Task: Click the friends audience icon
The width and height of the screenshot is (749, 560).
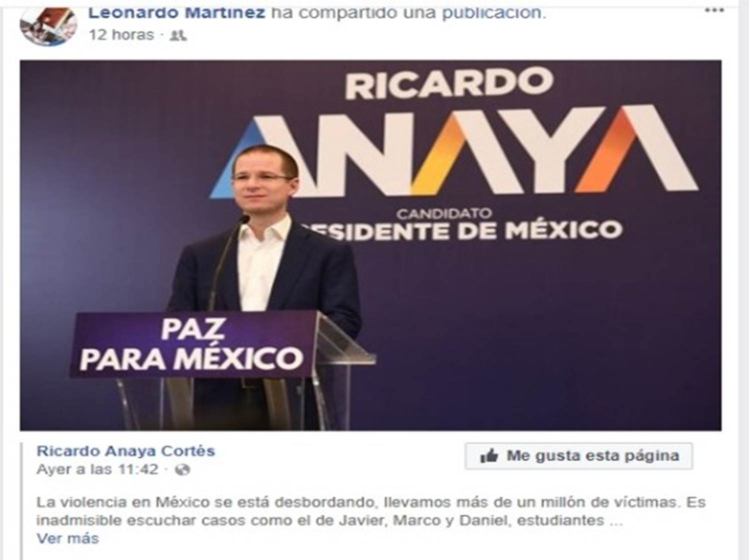Action: (x=178, y=35)
